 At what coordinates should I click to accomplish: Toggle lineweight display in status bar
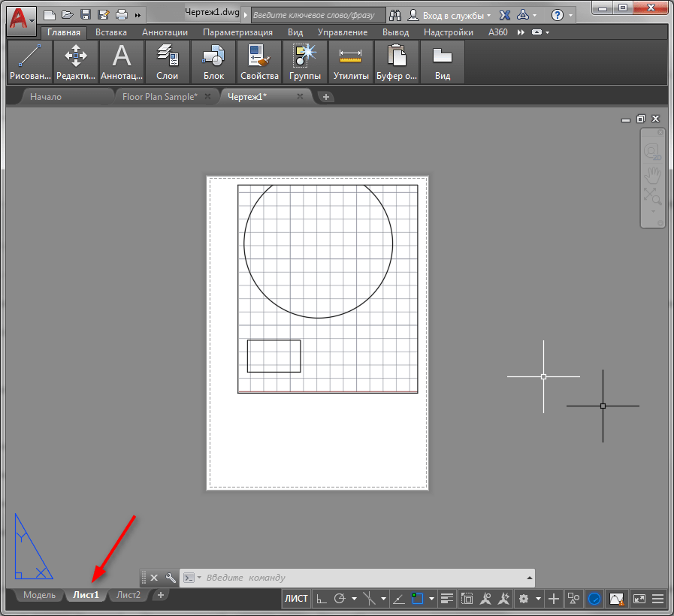point(448,599)
